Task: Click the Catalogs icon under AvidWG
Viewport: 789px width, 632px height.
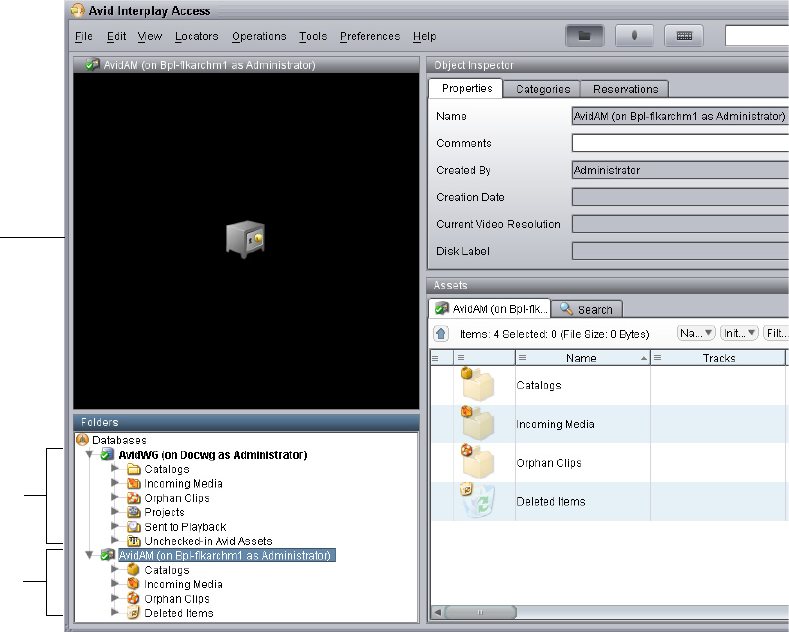Action: click(x=134, y=469)
